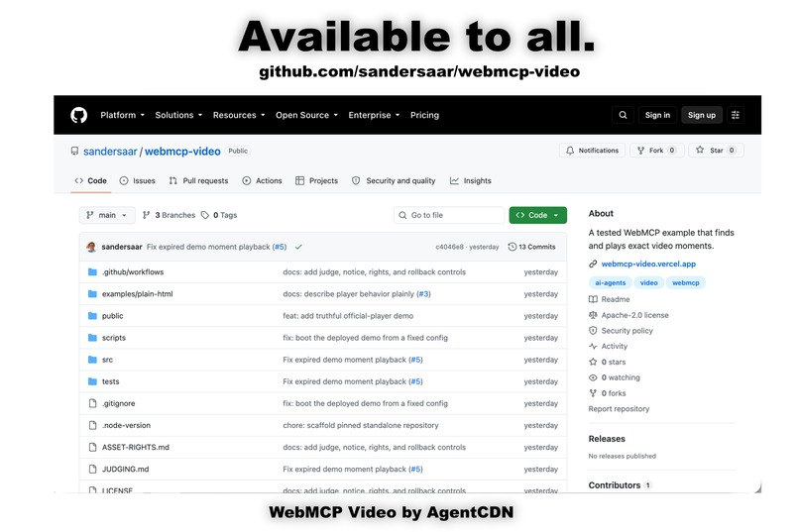This screenshot has width=799, height=532.
Task: Expand the Platform menu
Action: coord(122,115)
